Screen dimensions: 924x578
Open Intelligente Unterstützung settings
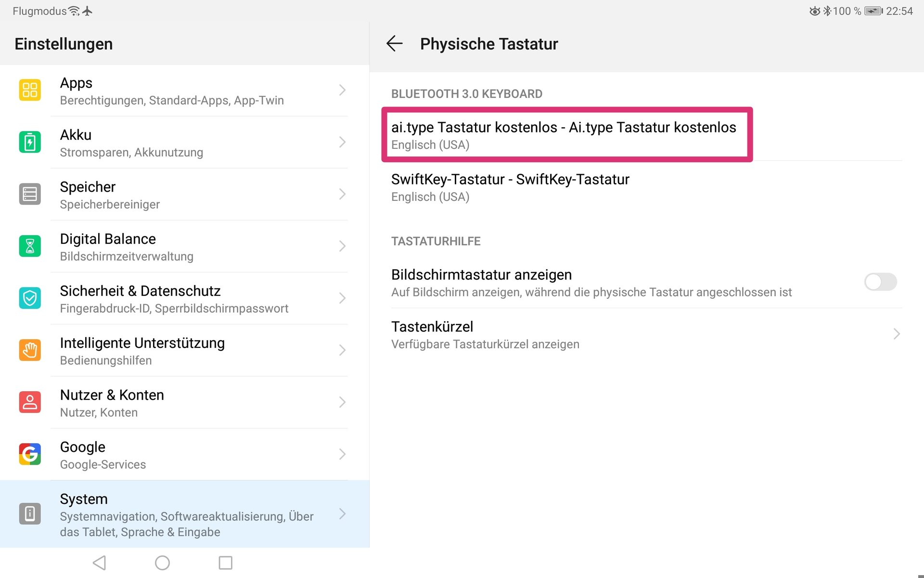click(x=185, y=350)
